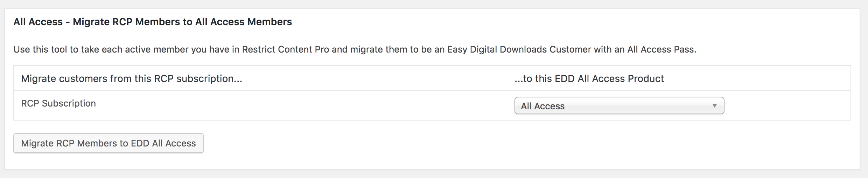The height and width of the screenshot is (178, 868).
Task: Click the gray page background below the panel
Action: (x=434, y=174)
